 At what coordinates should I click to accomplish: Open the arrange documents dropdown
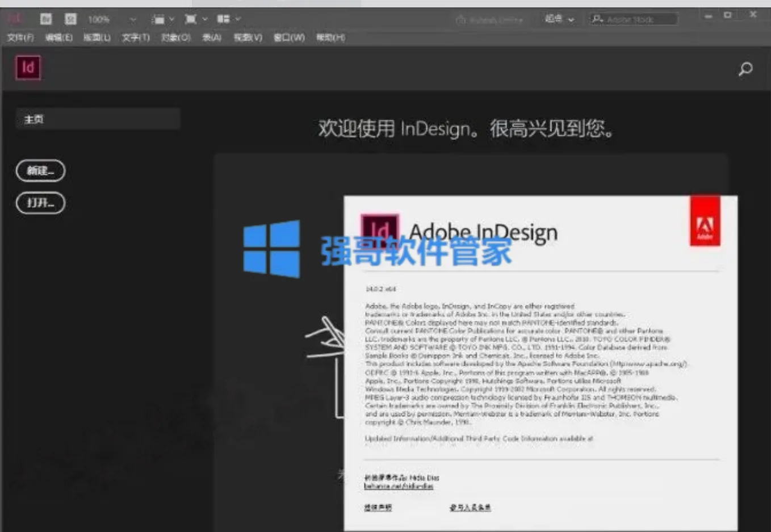(229, 19)
